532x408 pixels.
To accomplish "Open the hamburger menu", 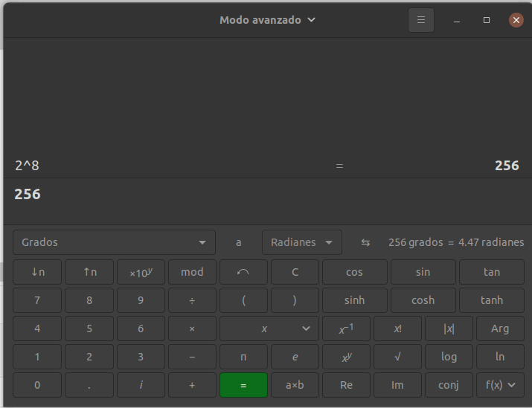I will click(x=421, y=20).
